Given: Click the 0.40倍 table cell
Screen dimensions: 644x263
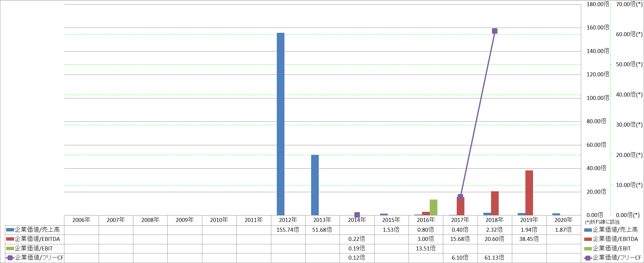Looking at the screenshot, I should pos(460,230).
